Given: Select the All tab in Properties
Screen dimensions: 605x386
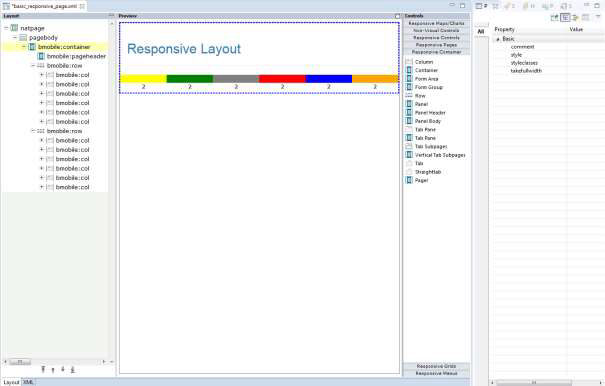Looking at the screenshot, I should (x=481, y=32).
